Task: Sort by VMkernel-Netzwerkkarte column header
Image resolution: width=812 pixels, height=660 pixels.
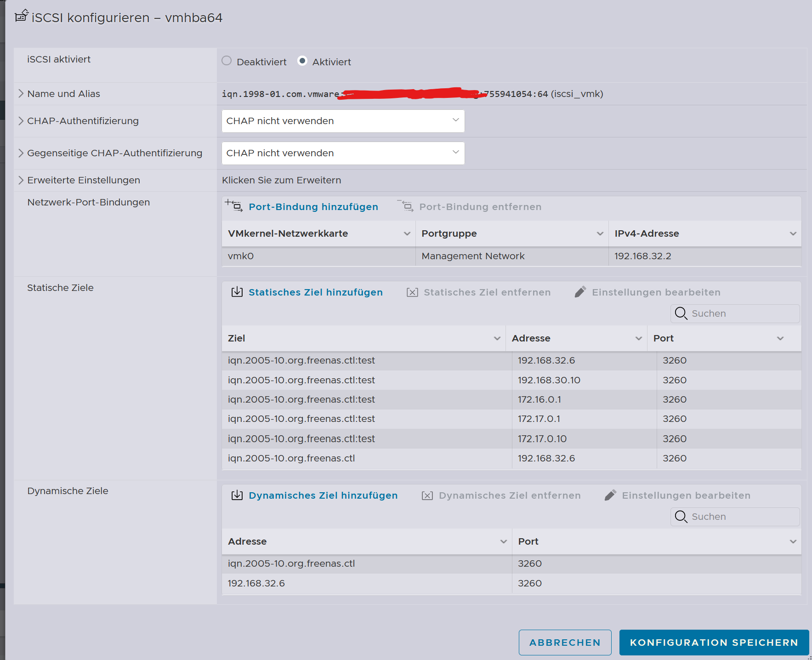Action: pos(288,233)
